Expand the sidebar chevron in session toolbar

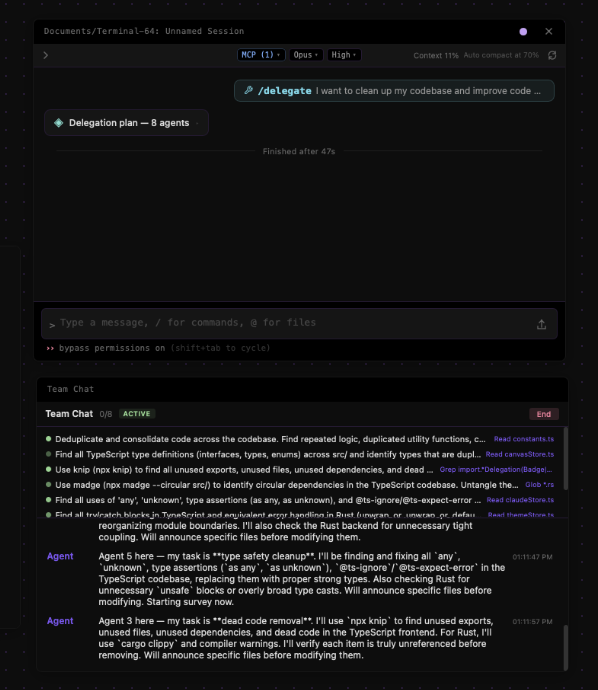coord(46,55)
